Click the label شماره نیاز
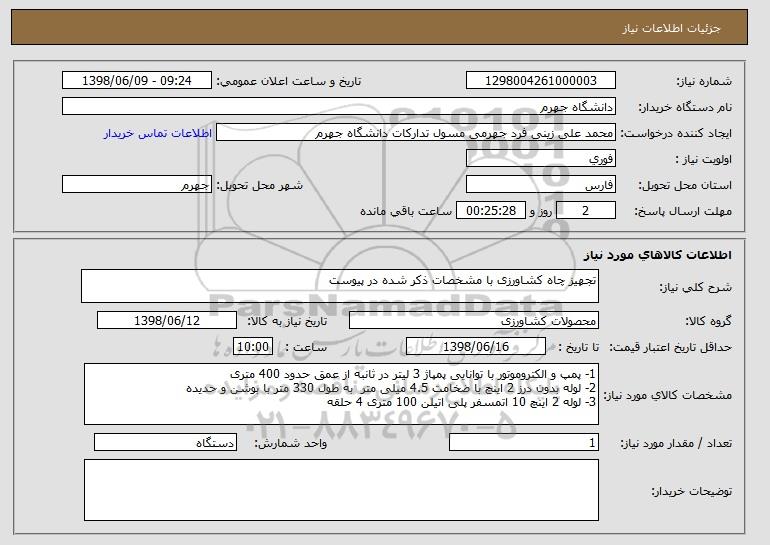The image size is (770, 545). click(x=704, y=81)
